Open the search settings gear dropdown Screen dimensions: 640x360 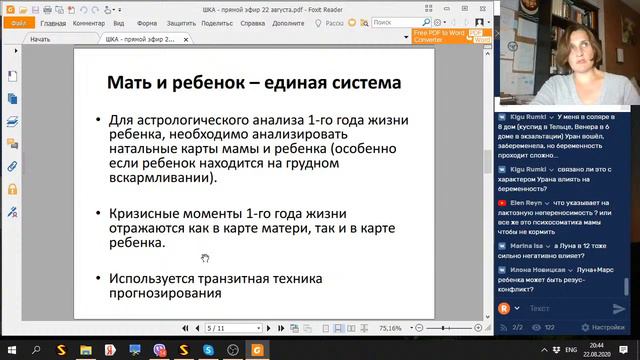pos(440,22)
